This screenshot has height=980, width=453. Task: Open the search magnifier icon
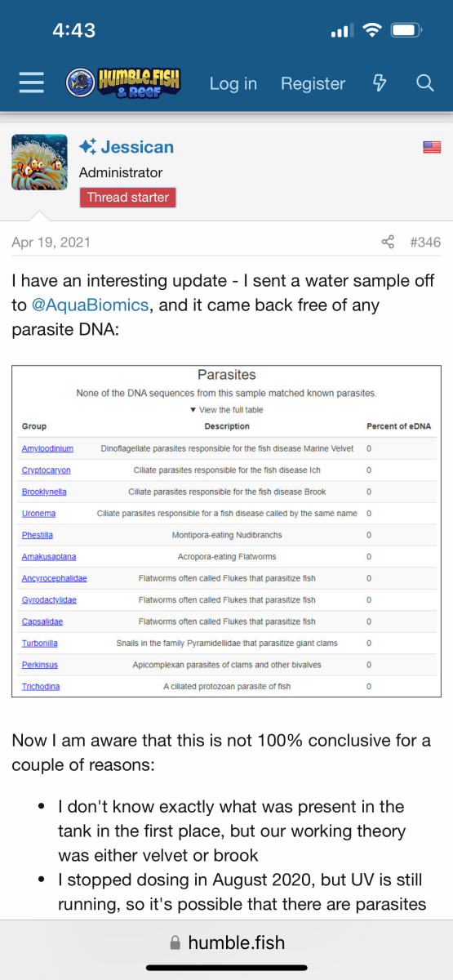point(424,83)
